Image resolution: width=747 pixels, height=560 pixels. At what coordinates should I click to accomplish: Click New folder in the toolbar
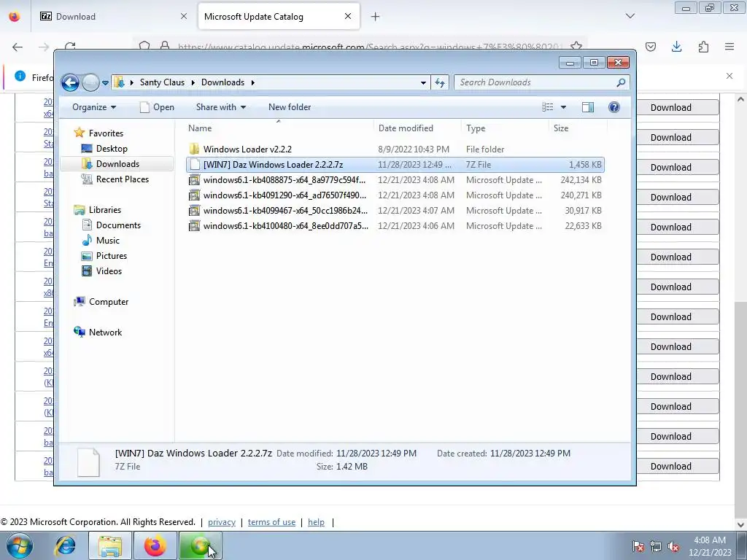290,107
